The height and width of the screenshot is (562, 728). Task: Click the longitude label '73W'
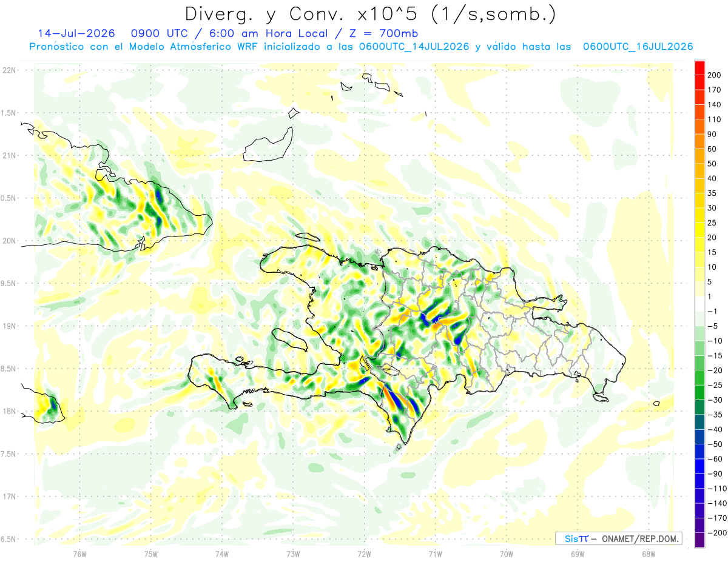293,554
